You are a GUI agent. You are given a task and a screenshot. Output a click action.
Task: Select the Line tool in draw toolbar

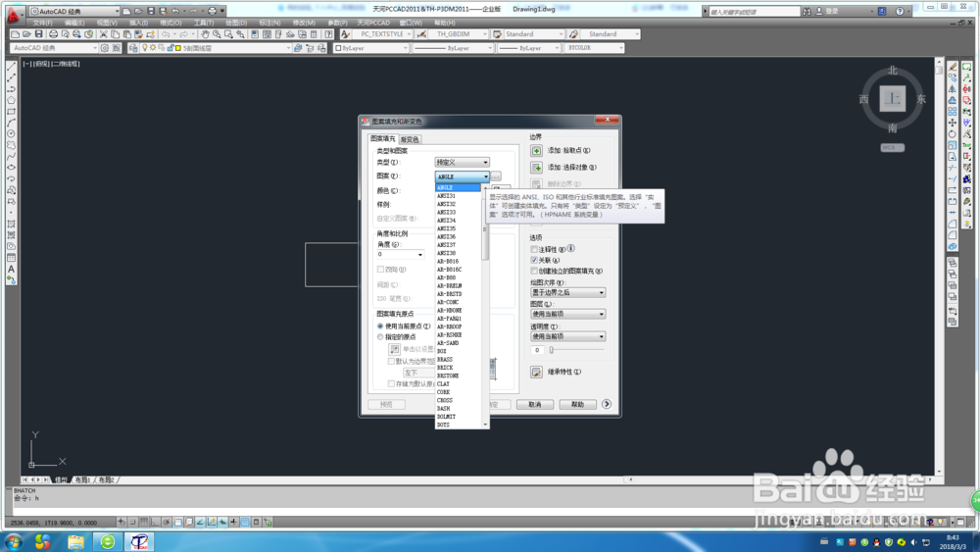click(x=11, y=67)
